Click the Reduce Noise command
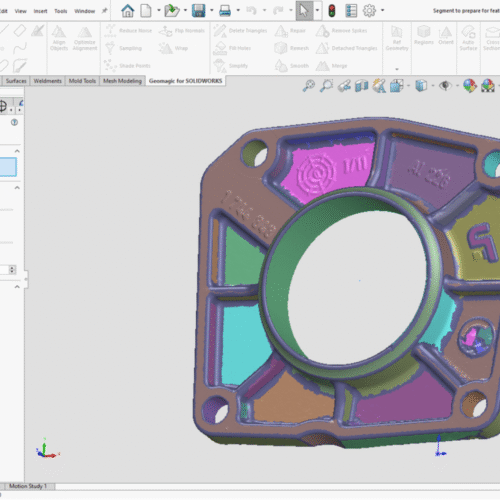This screenshot has height=500, width=500. point(128,30)
